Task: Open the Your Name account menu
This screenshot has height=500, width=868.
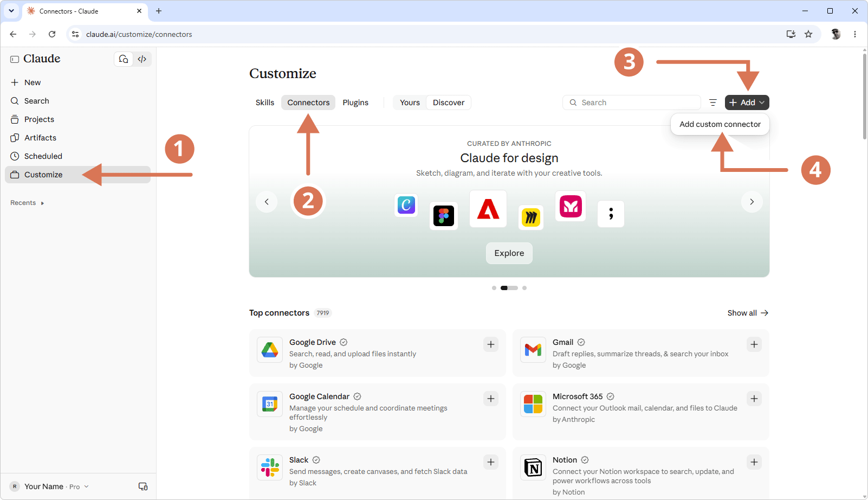Action: (x=49, y=486)
